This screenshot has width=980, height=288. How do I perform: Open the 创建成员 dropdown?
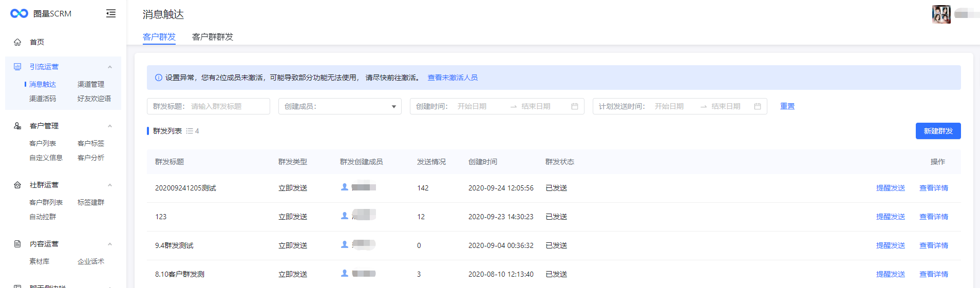click(x=340, y=106)
